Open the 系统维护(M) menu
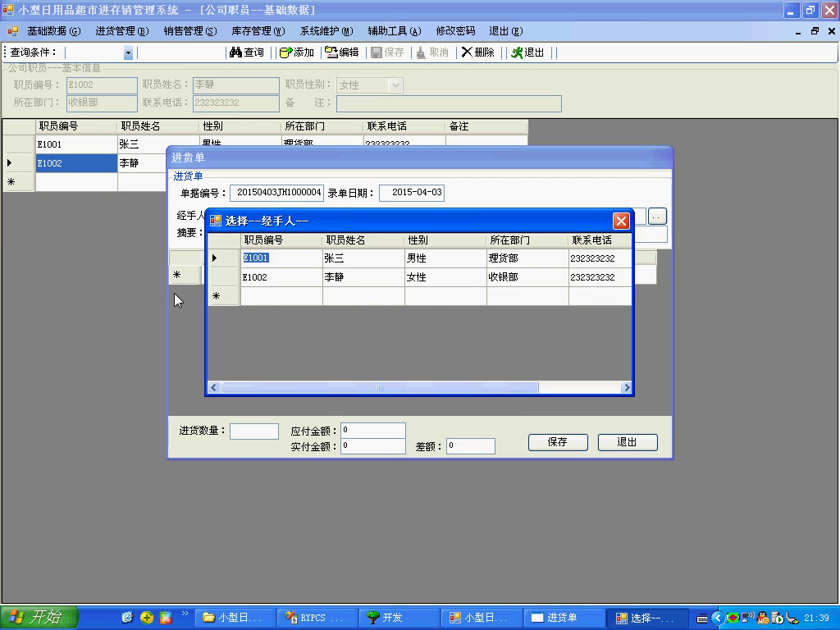This screenshot has height=630, width=840. [x=326, y=31]
